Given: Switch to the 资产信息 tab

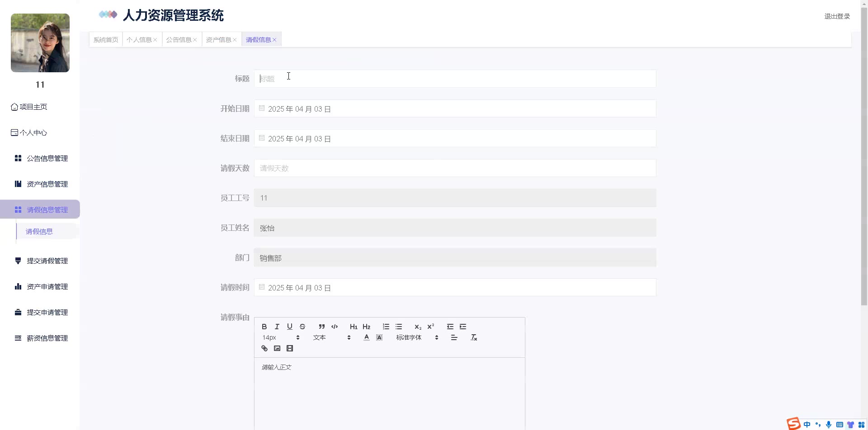Looking at the screenshot, I should (219, 40).
